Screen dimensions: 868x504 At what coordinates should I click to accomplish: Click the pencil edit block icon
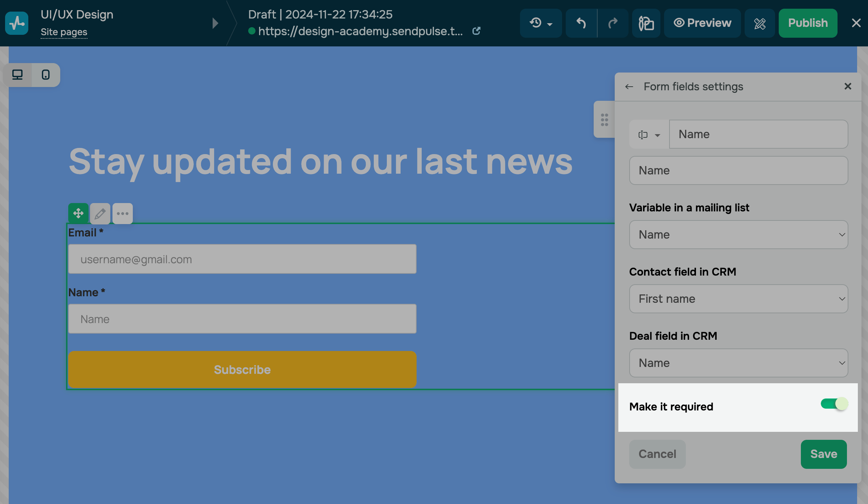click(100, 213)
